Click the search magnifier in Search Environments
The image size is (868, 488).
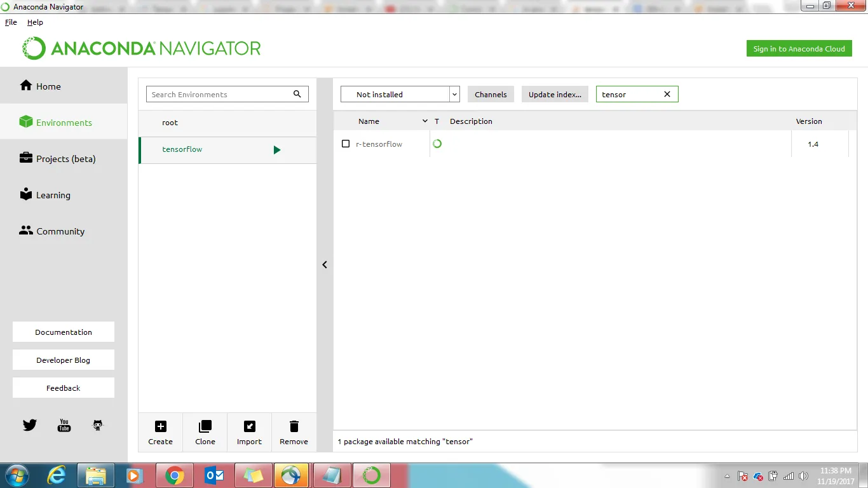(x=297, y=94)
